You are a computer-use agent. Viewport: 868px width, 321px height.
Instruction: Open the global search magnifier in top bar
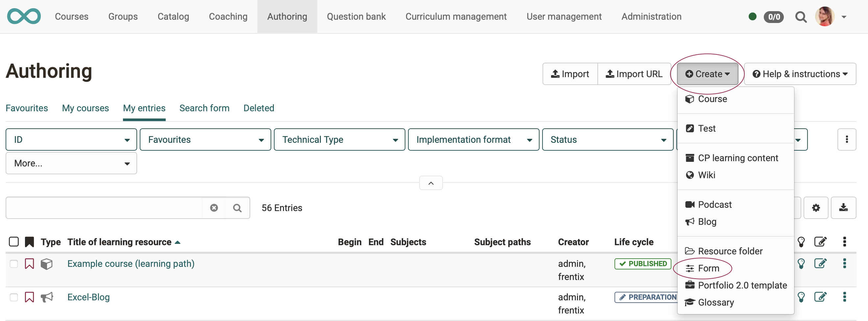[x=801, y=16]
